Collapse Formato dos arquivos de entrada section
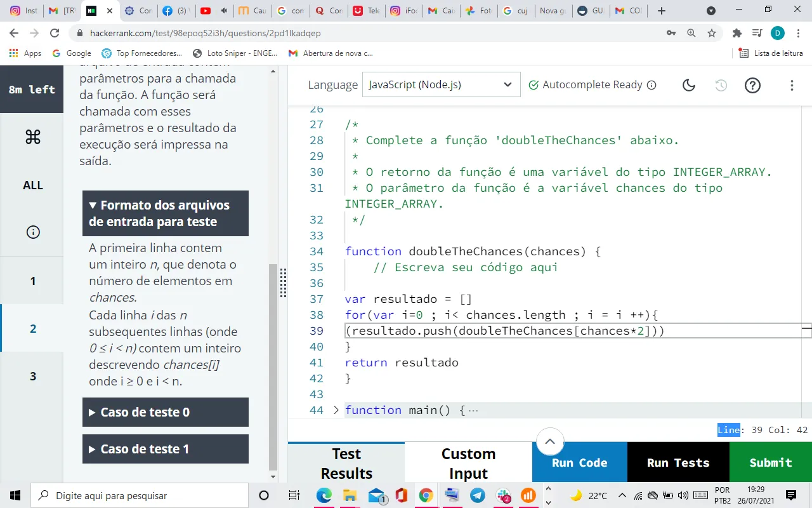The width and height of the screenshot is (812, 508). [x=166, y=213]
